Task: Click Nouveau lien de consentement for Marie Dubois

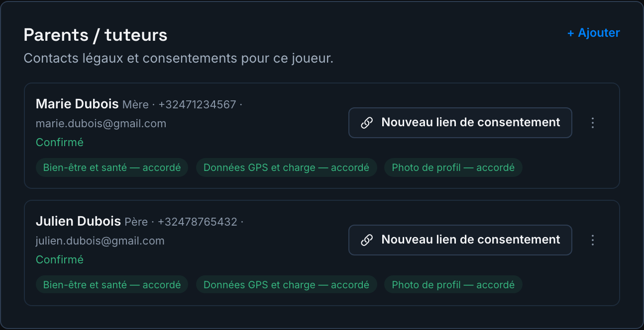Action: coord(460,123)
